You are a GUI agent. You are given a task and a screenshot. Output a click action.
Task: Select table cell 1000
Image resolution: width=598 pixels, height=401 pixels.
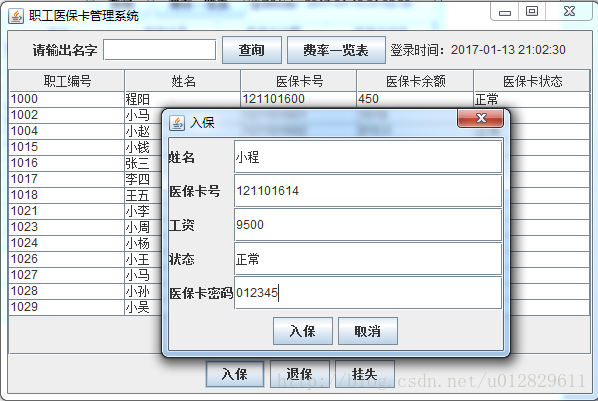point(67,99)
